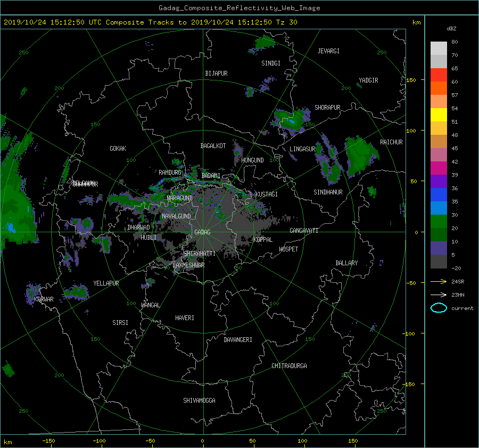
Task: Click the GANGAVATI city label
Action: [304, 231]
